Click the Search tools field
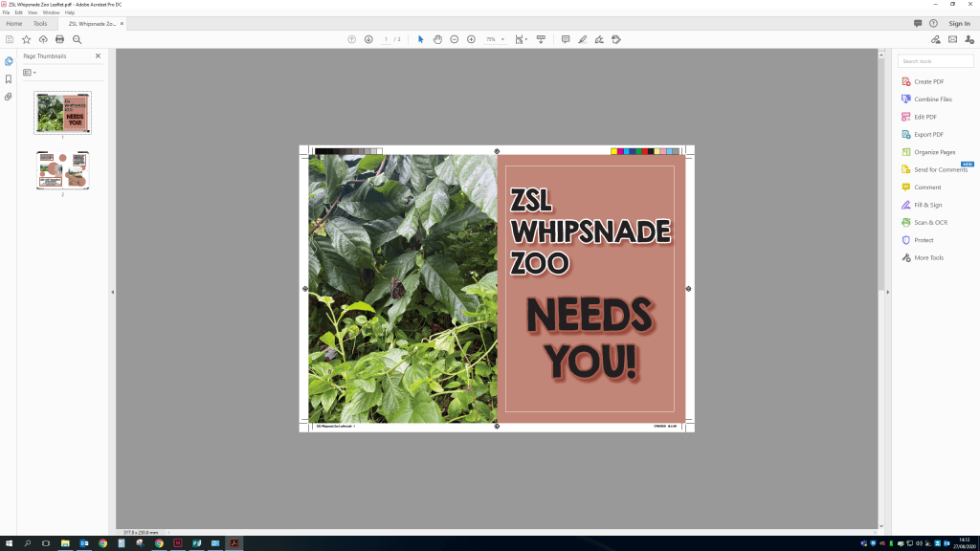The width and height of the screenshot is (980, 551). (935, 61)
